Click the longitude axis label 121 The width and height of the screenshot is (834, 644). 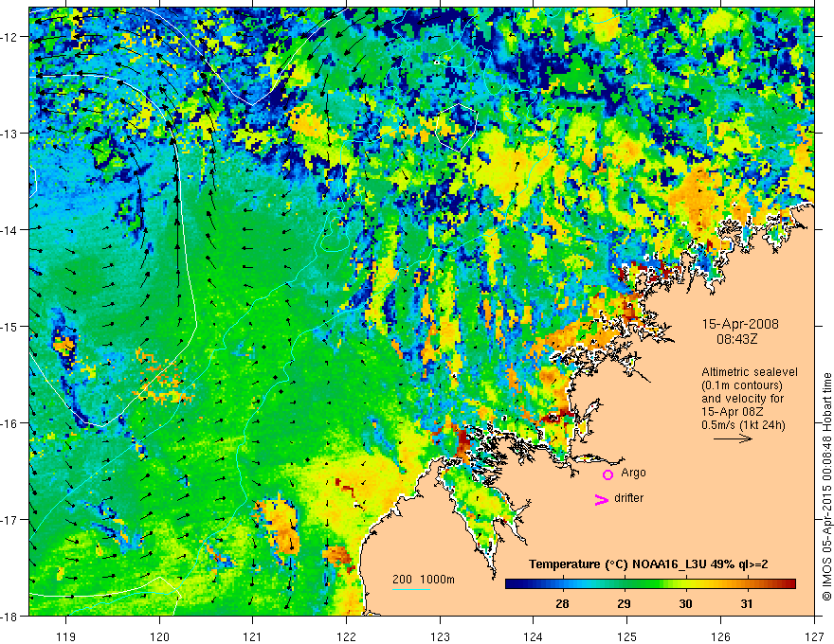click(253, 636)
